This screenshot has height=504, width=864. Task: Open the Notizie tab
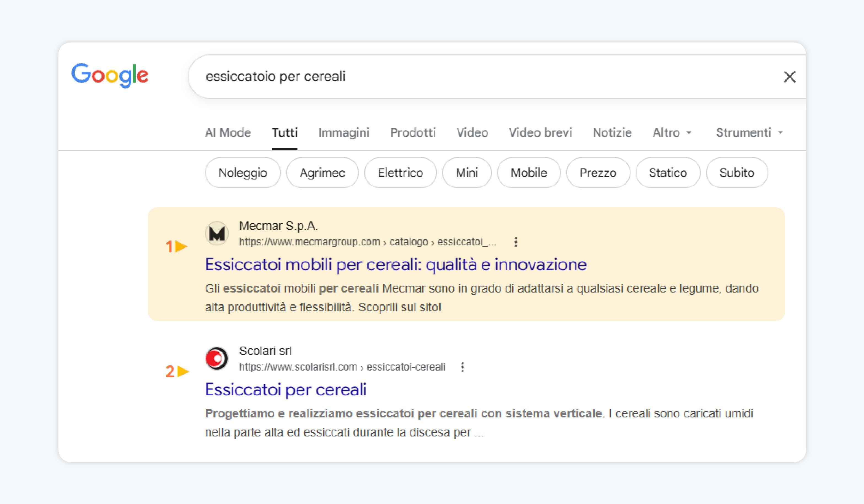[x=612, y=133]
